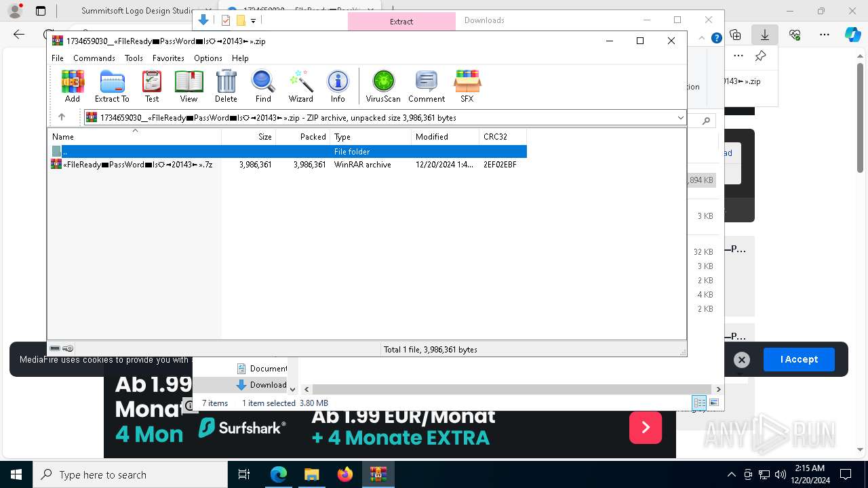Create SFX self-extracting archive
The image size is (868, 488).
[467, 86]
